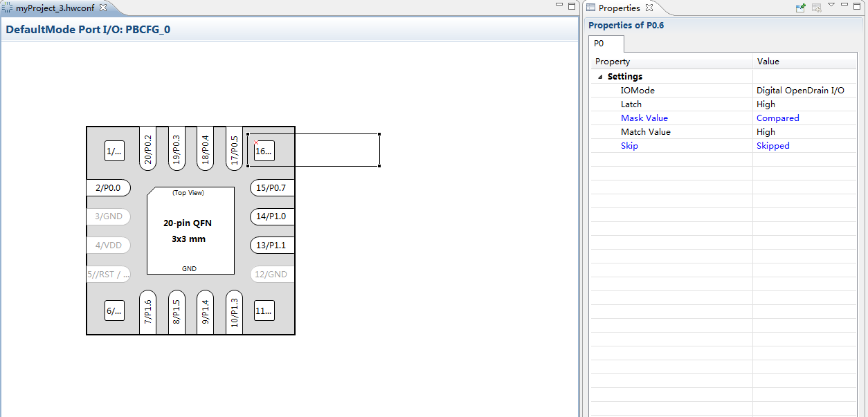This screenshot has width=868, height=417.
Task: Minimize the Properties panel
Action: [x=845, y=6]
